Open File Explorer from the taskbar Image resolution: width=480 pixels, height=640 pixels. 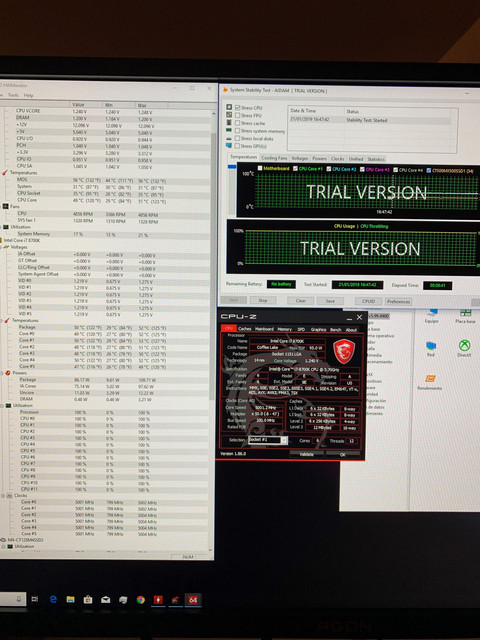pos(70,600)
